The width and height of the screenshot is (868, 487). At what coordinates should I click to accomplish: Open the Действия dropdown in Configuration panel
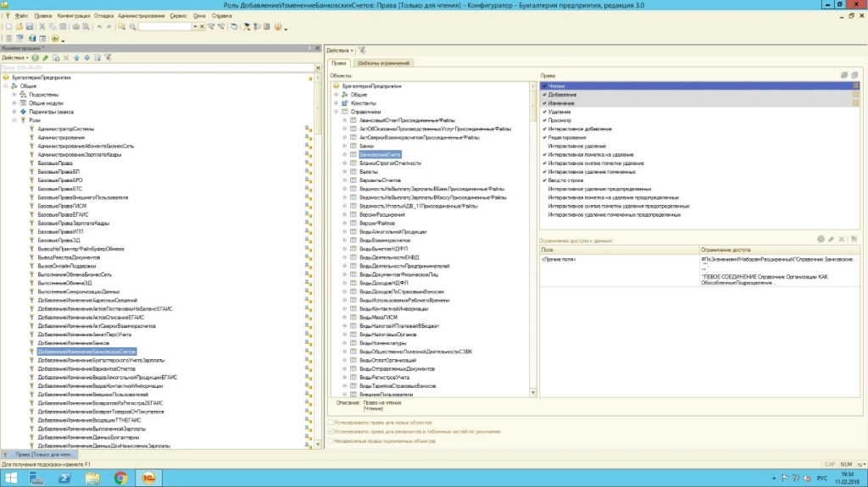pos(14,58)
